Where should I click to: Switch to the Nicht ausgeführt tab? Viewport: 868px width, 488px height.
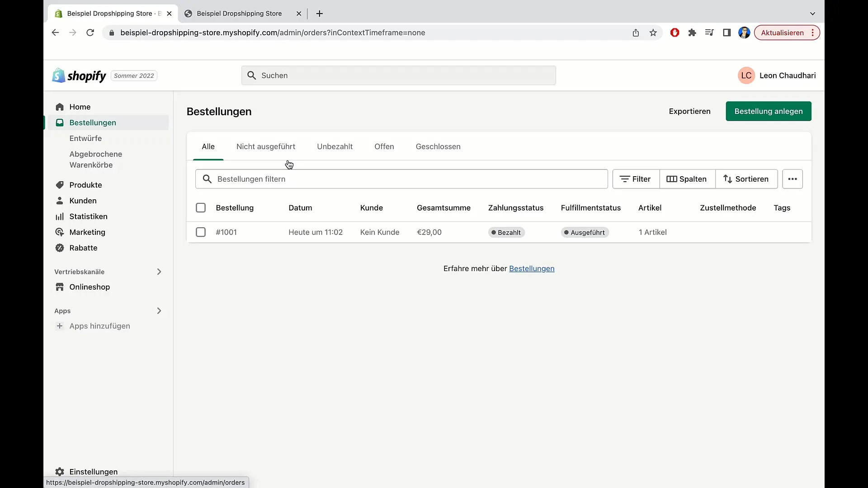(266, 146)
